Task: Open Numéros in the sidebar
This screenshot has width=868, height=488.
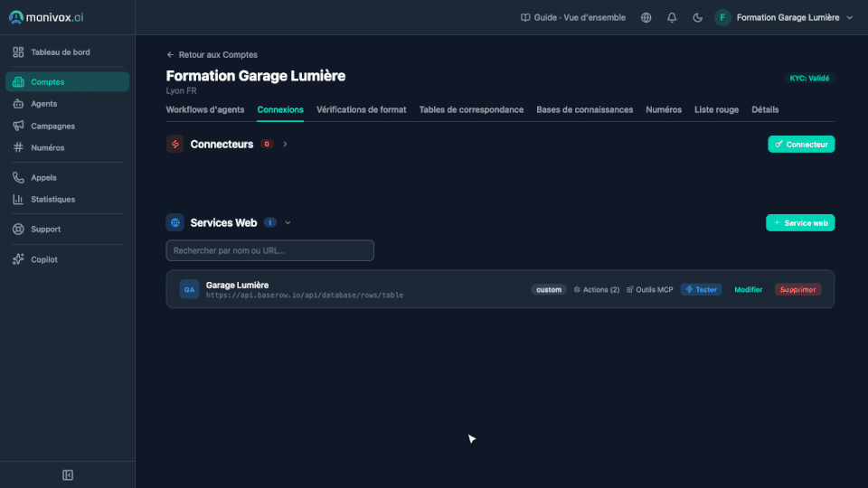Action: pos(67,147)
